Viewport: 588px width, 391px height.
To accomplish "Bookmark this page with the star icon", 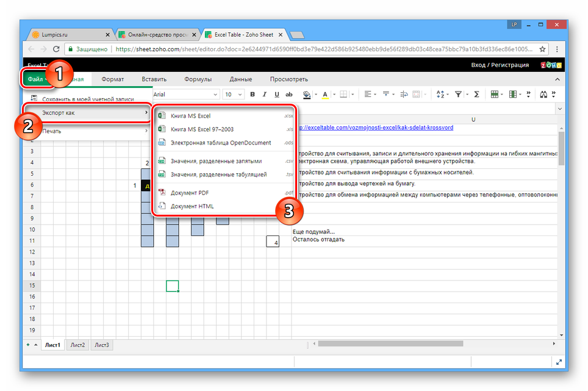I will (x=542, y=49).
